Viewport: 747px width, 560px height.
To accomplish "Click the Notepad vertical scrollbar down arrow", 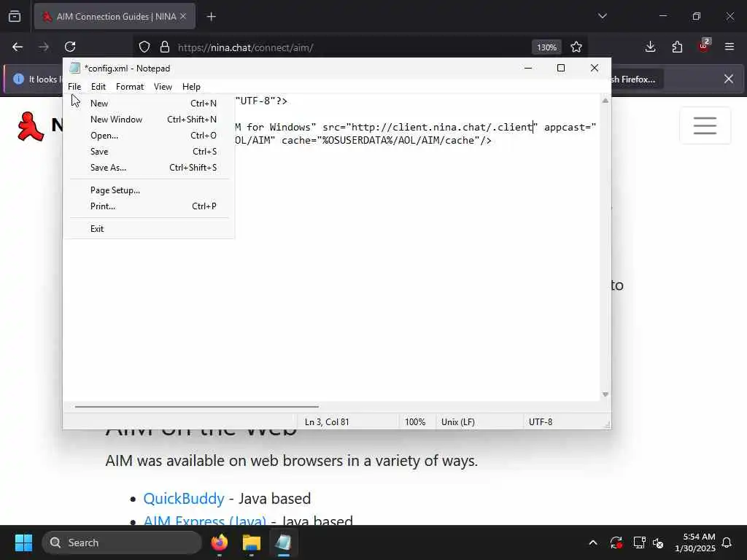I will tap(605, 394).
